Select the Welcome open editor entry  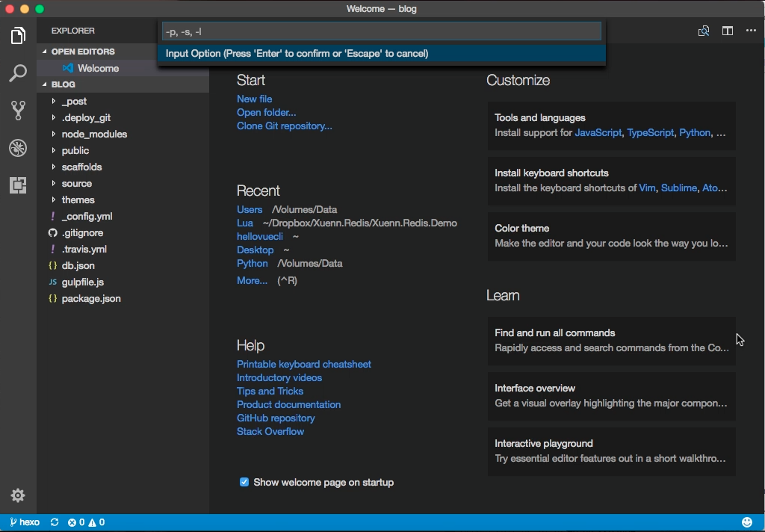point(123,68)
